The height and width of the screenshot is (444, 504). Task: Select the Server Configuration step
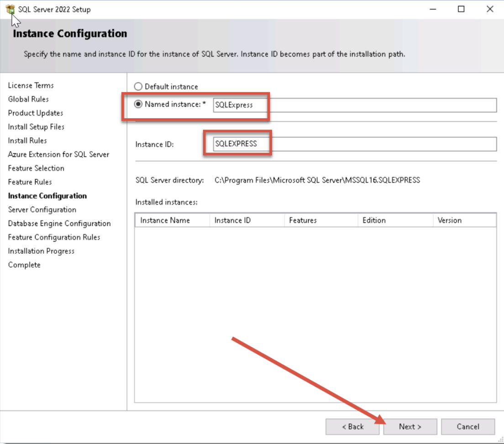click(x=42, y=210)
